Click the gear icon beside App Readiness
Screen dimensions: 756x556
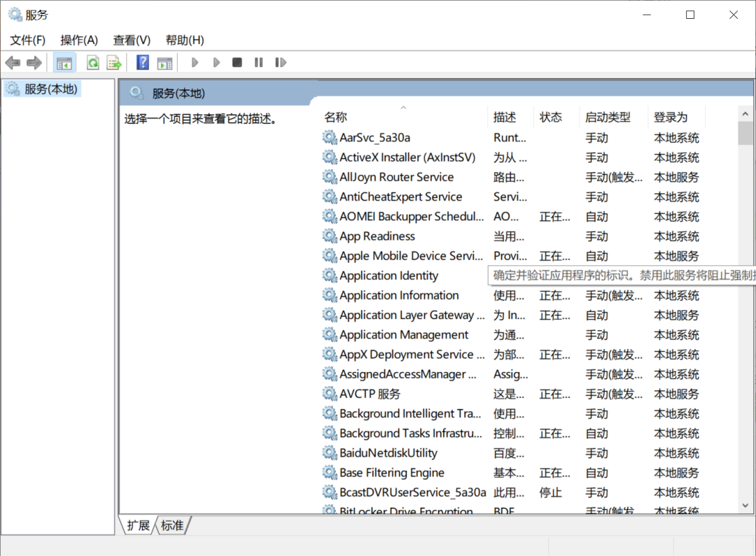tap(330, 236)
